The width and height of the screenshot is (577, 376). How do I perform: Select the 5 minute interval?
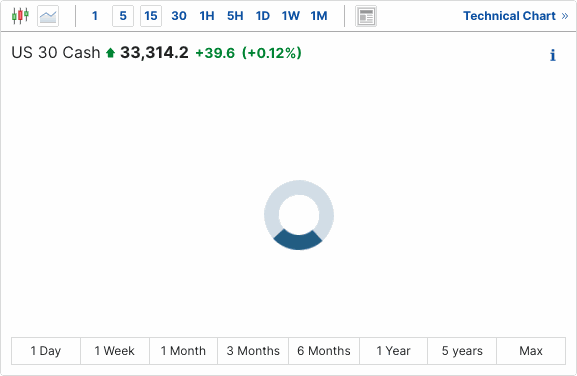pos(123,16)
